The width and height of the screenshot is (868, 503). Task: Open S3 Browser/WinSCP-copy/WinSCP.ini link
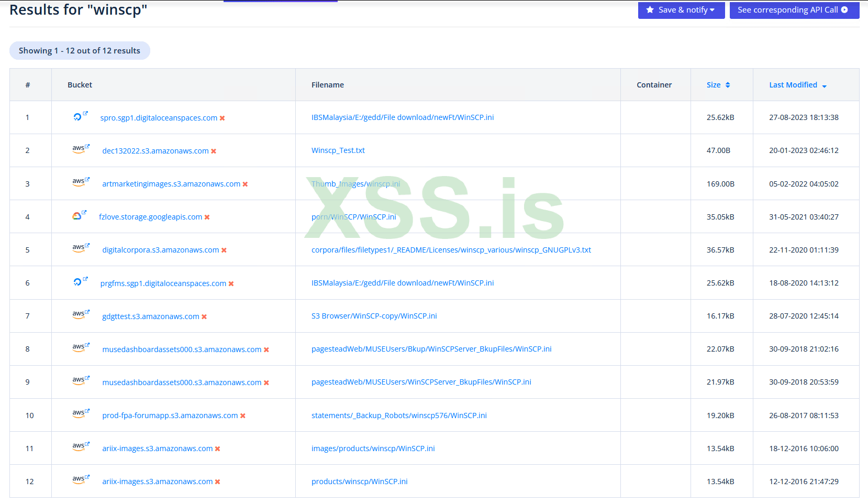coord(374,316)
